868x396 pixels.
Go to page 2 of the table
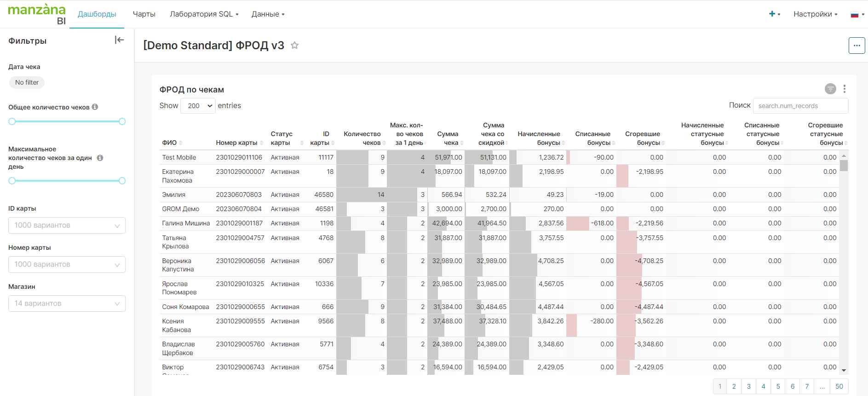(734, 386)
